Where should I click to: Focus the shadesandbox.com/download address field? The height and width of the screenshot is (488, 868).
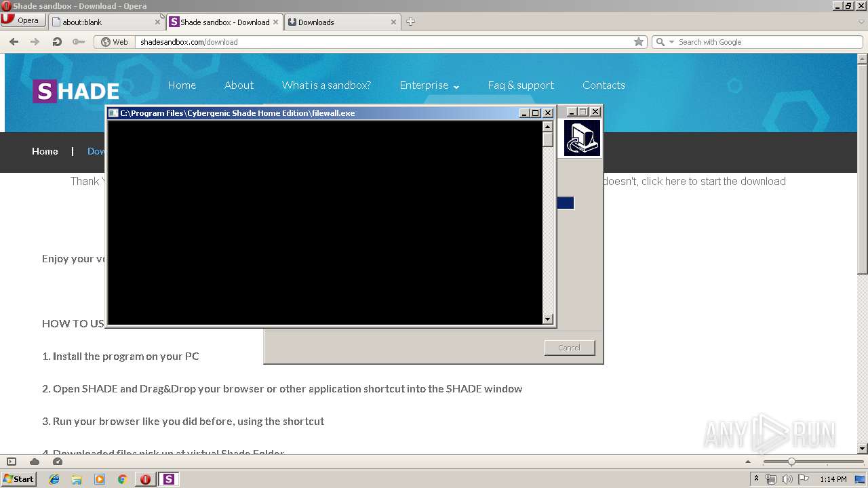tap(383, 41)
